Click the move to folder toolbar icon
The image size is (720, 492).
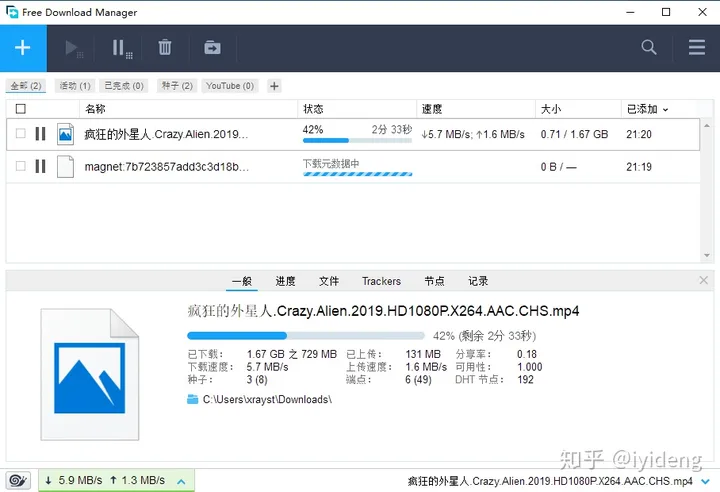[212, 48]
